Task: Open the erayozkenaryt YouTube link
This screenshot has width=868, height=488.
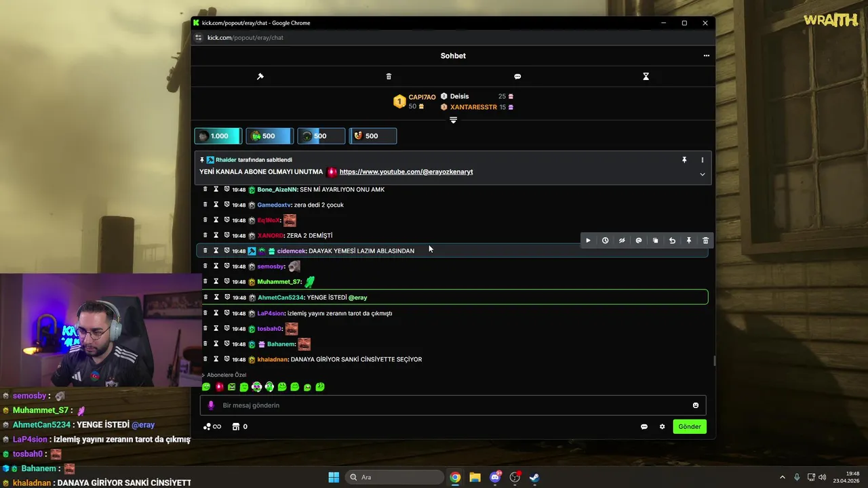Action: (x=406, y=172)
